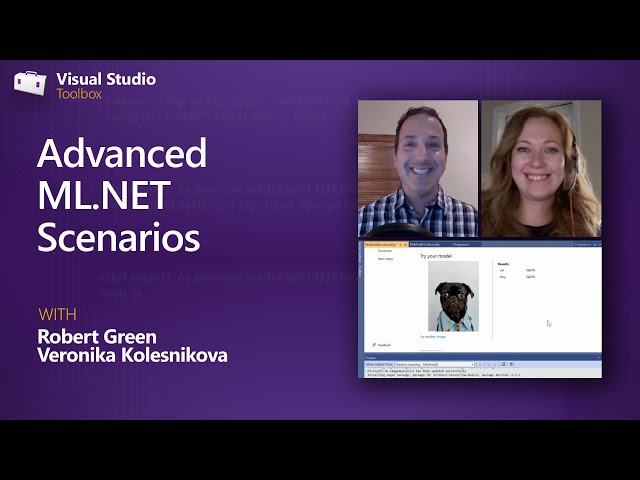Select the 'cat' result label
This screenshot has height=480, width=640.
tap(502, 270)
